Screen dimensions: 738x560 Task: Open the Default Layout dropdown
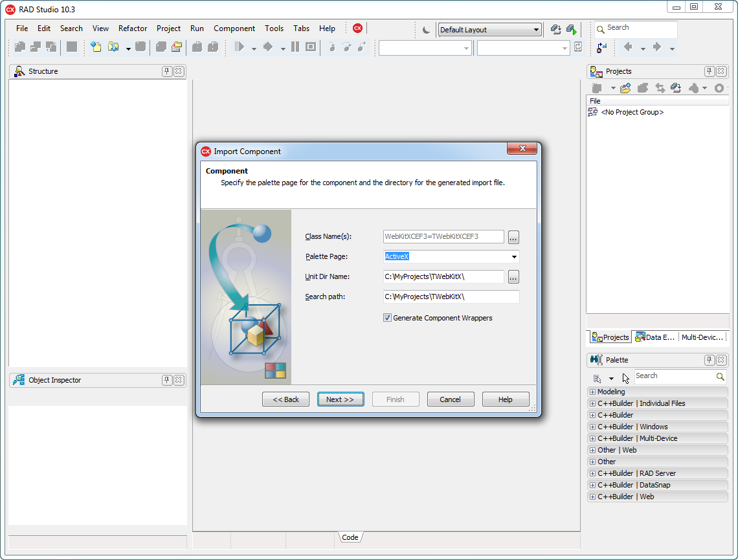tap(536, 30)
